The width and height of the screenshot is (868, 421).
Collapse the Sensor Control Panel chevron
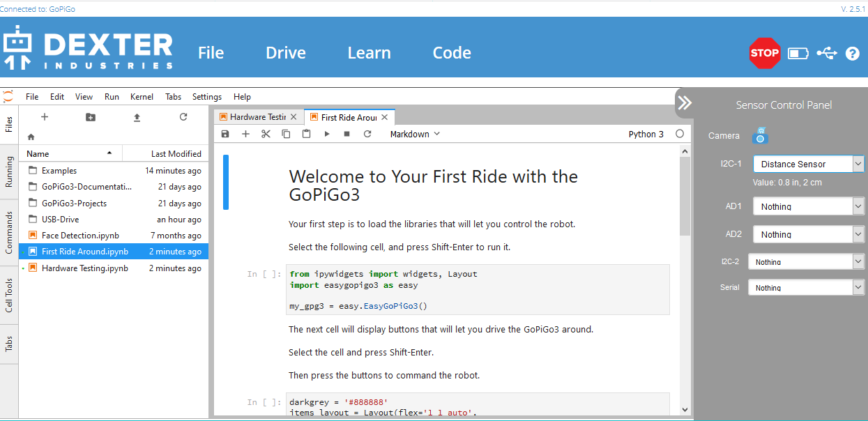coord(685,103)
